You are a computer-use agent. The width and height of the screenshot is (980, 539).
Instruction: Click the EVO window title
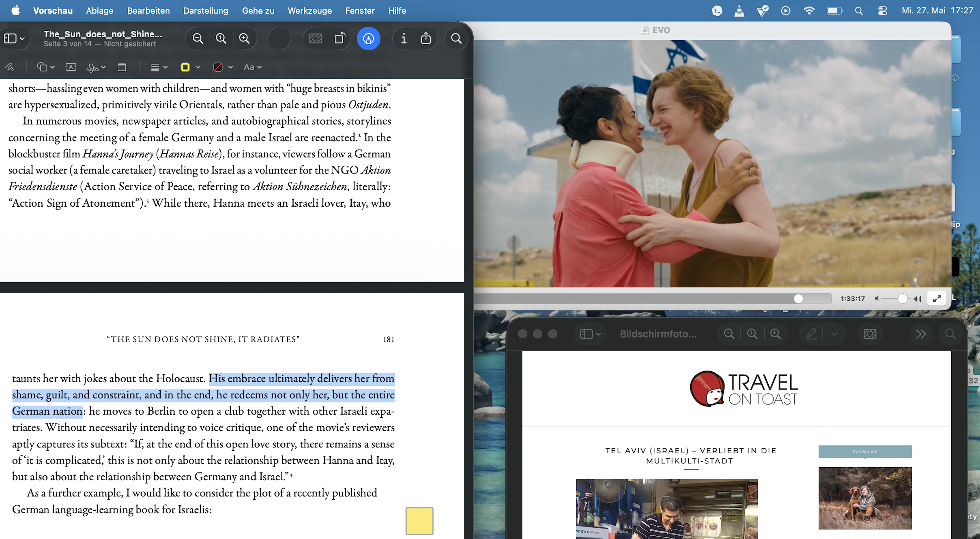661,30
